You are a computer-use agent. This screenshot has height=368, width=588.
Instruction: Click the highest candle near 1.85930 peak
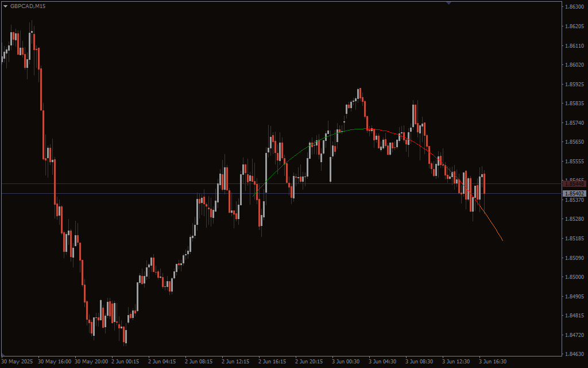click(359, 94)
